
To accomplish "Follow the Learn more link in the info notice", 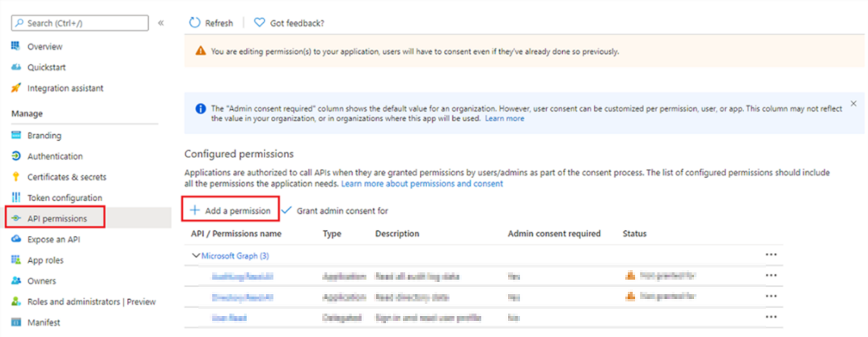I will (x=504, y=119).
